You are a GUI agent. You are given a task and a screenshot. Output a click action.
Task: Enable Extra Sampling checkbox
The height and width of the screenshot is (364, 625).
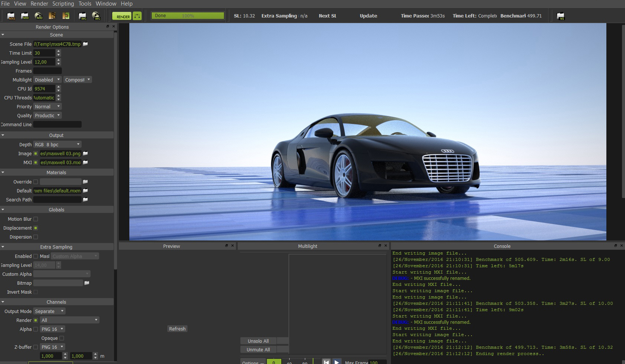click(x=36, y=256)
